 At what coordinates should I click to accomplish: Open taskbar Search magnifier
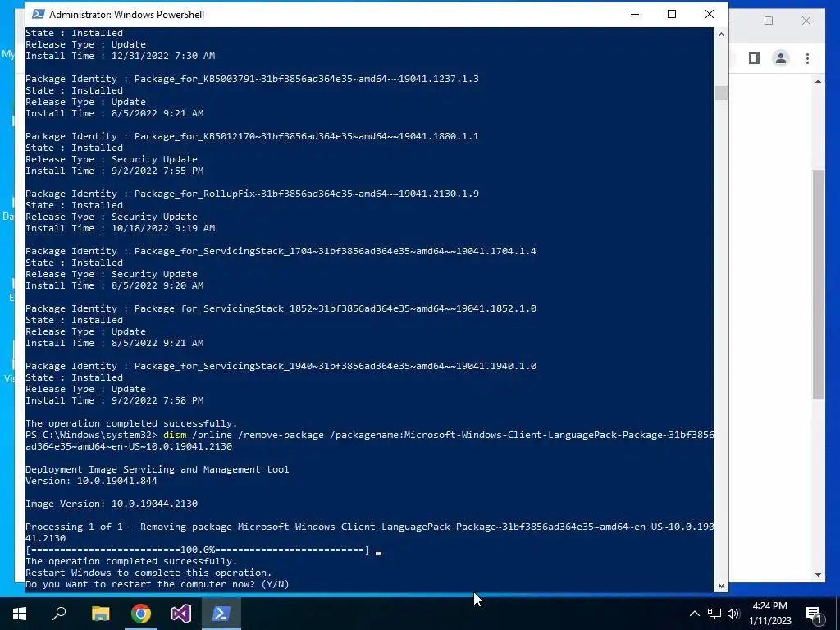(59, 614)
